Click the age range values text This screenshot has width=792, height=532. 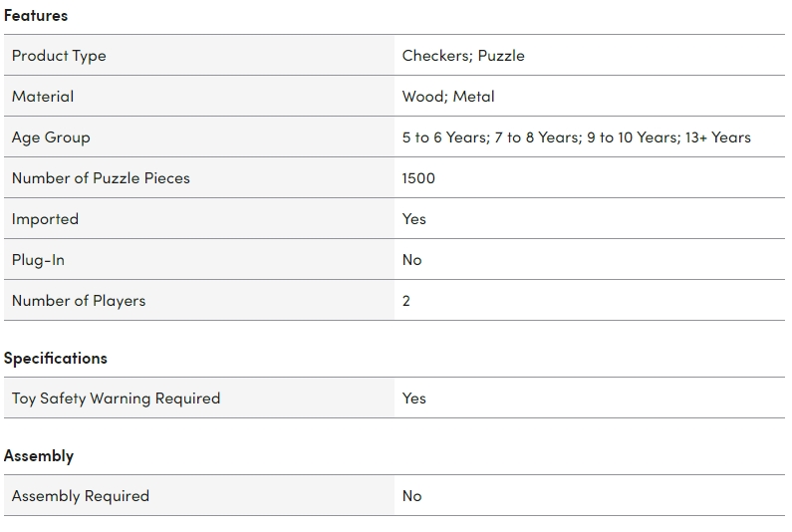pos(577,137)
